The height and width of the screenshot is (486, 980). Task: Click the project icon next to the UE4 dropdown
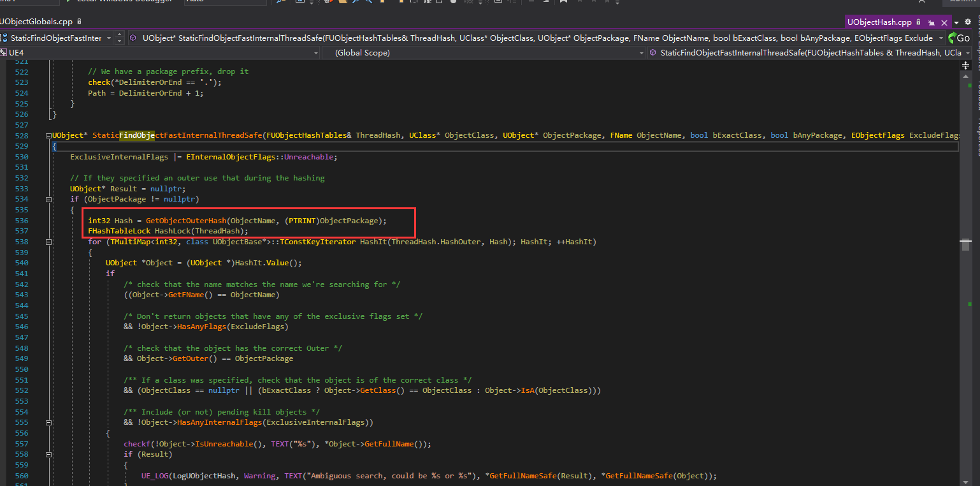(5, 52)
